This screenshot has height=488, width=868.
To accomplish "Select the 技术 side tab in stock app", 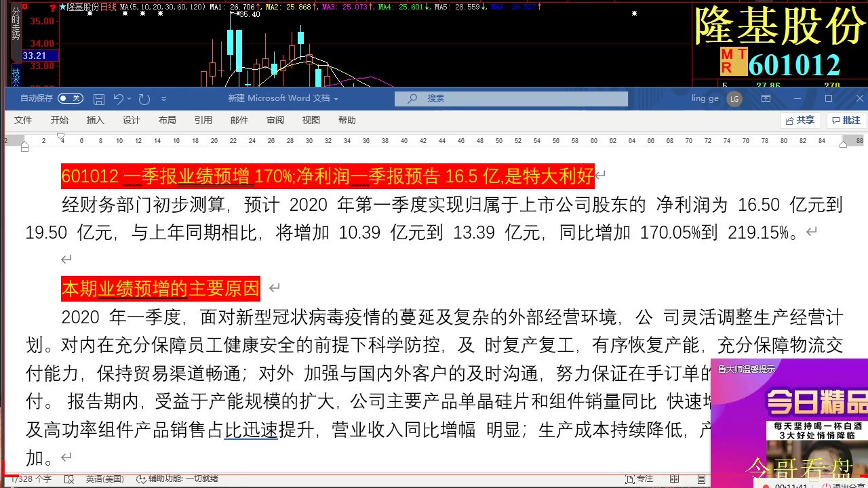I will pos(16,76).
